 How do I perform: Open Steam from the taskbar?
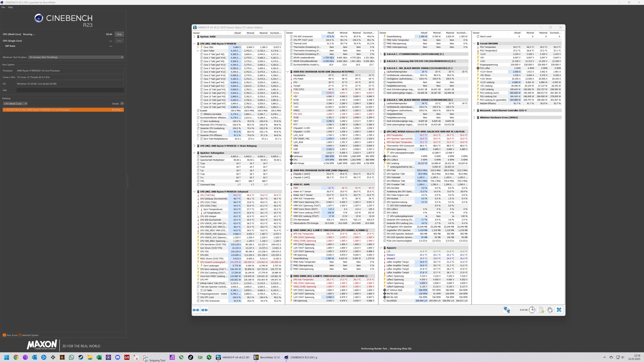click(x=81, y=357)
